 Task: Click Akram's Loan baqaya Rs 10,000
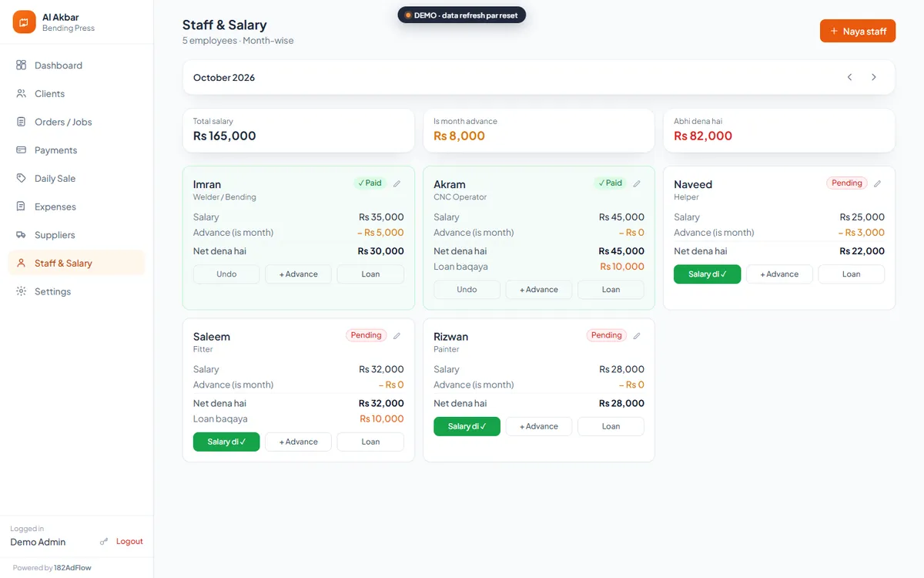(x=622, y=267)
